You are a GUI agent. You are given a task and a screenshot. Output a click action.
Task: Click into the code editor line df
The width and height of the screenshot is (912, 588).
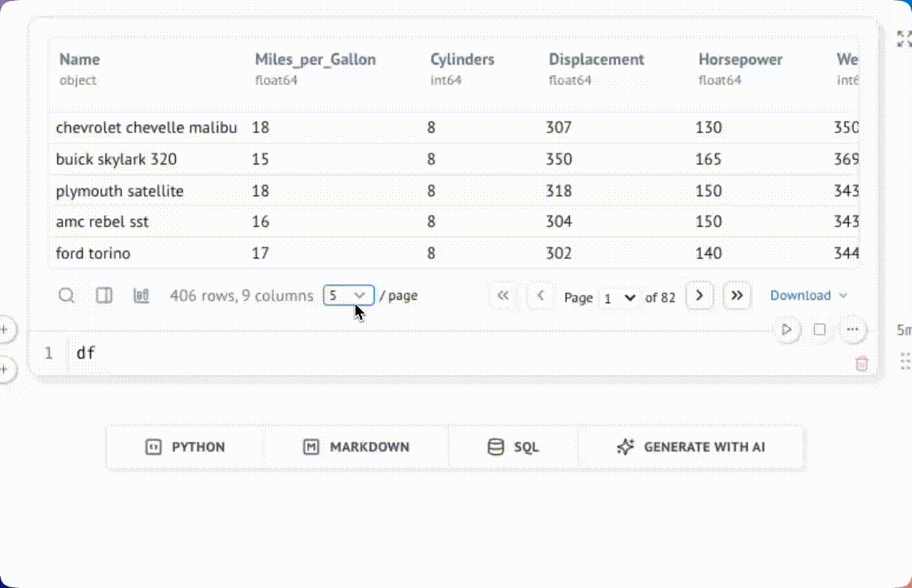pyautogui.click(x=86, y=353)
